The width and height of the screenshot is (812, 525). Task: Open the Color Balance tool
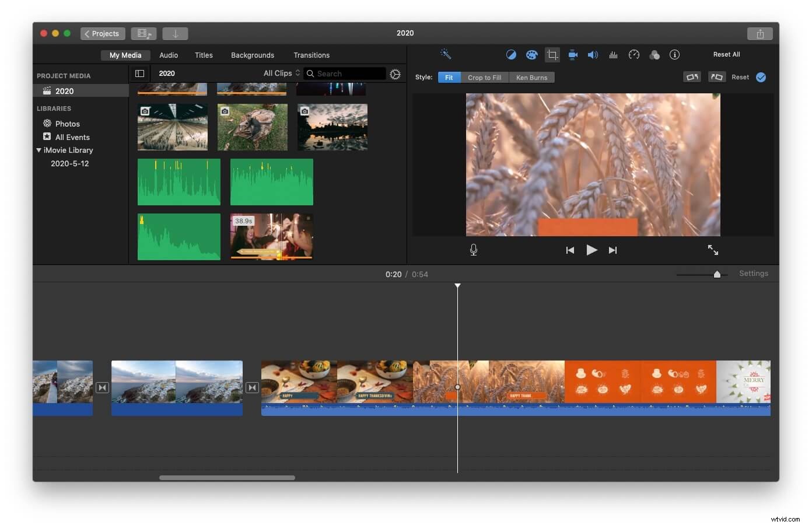pos(511,54)
